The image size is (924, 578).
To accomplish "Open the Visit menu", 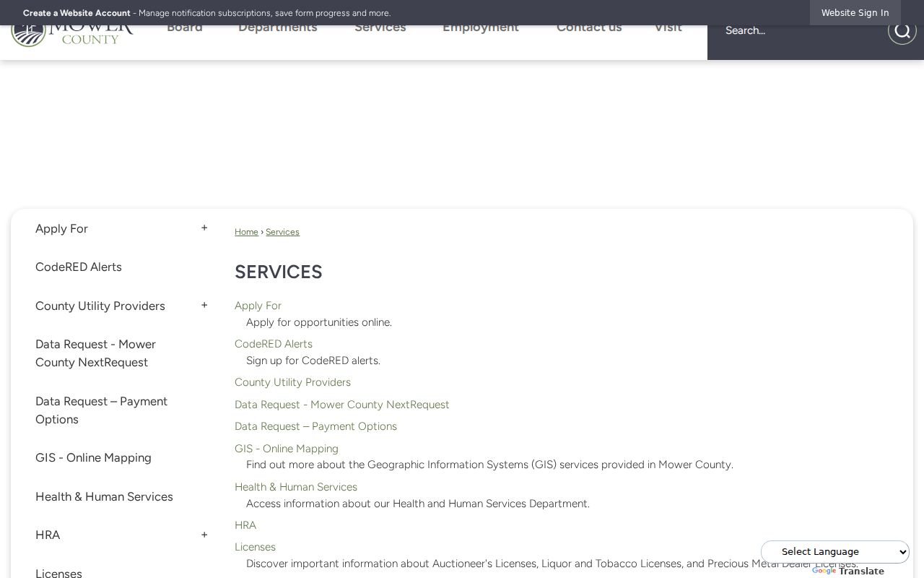I will (x=668, y=29).
